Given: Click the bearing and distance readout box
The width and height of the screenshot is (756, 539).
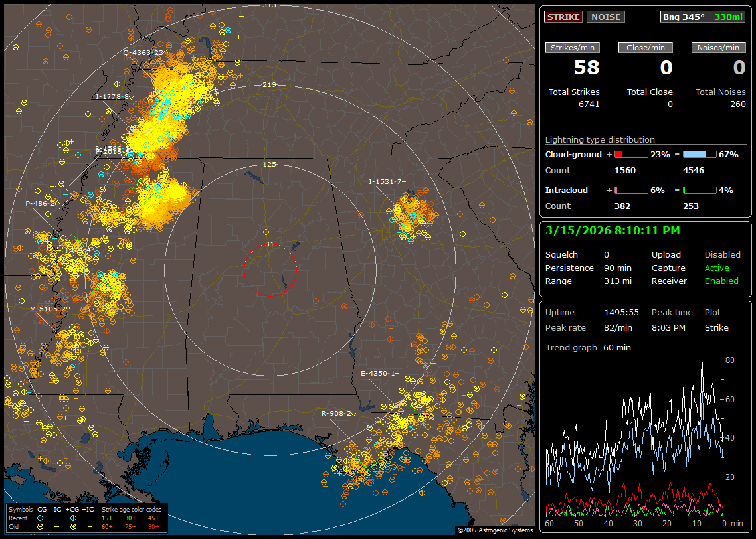Looking at the screenshot, I should (703, 17).
